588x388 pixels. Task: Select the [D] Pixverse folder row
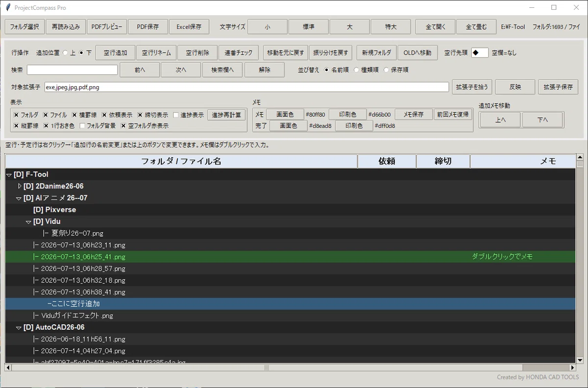290,210
